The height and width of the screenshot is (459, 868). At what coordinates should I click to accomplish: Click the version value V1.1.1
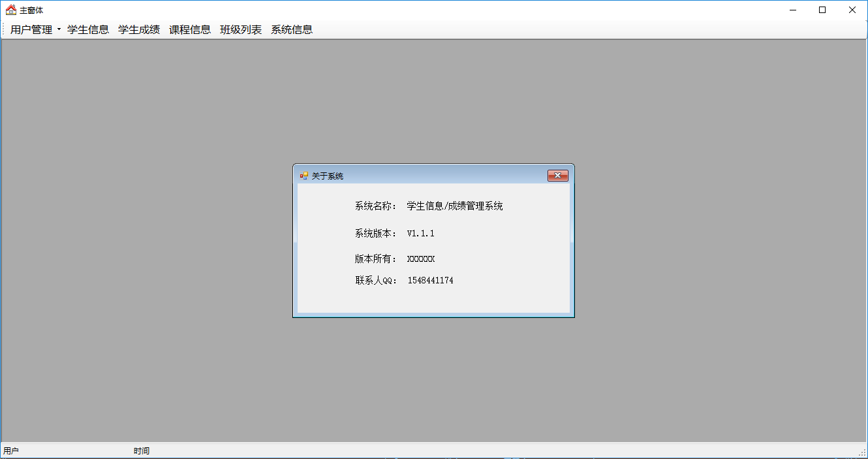click(x=421, y=233)
